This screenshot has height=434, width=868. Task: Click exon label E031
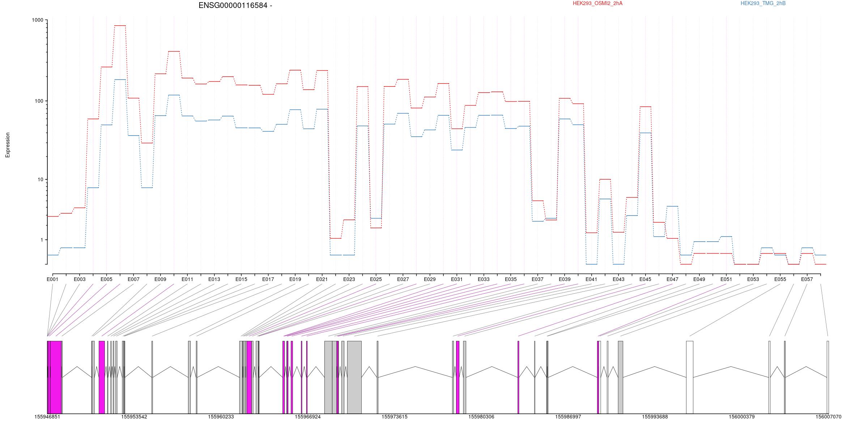(x=457, y=279)
